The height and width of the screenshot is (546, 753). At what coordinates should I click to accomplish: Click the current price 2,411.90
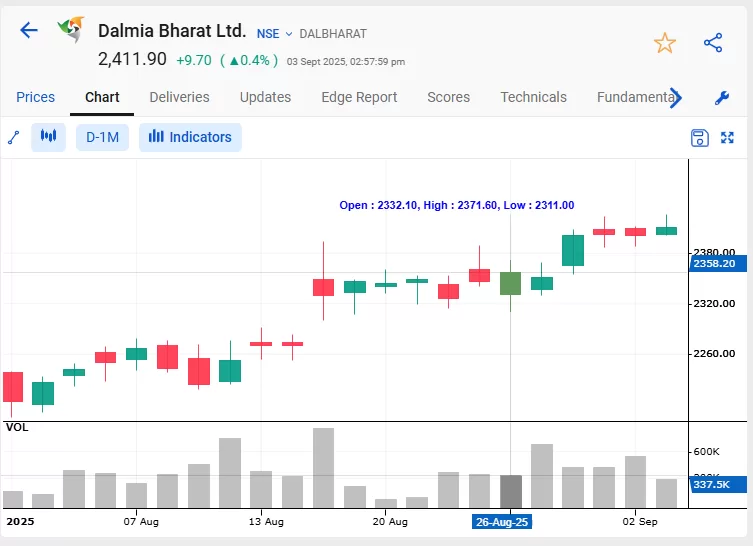(132, 59)
